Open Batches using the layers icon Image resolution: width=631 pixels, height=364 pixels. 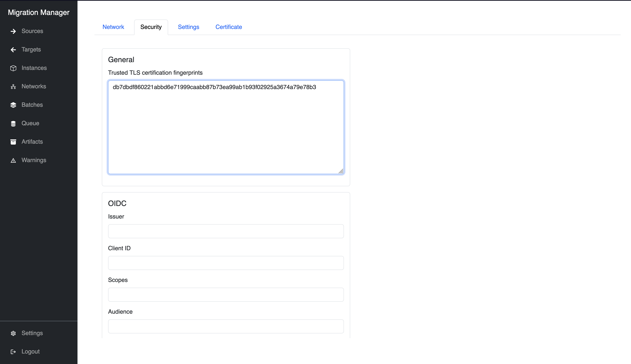pyautogui.click(x=13, y=105)
